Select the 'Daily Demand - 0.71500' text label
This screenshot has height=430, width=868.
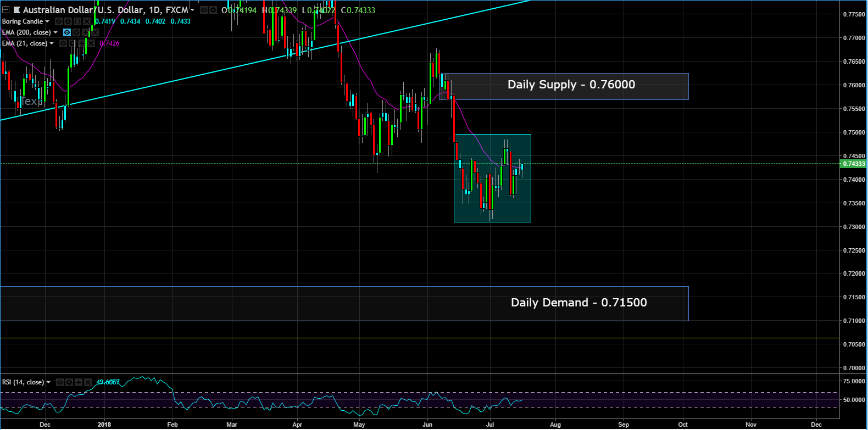pos(579,303)
